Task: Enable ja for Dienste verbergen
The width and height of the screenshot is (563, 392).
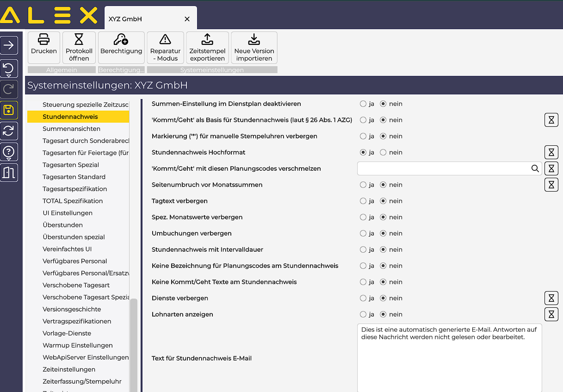Action: [x=363, y=298]
